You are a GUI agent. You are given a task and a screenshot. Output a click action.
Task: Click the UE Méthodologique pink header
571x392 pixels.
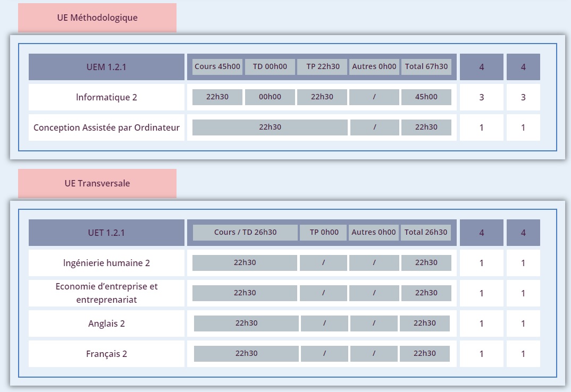tap(97, 18)
